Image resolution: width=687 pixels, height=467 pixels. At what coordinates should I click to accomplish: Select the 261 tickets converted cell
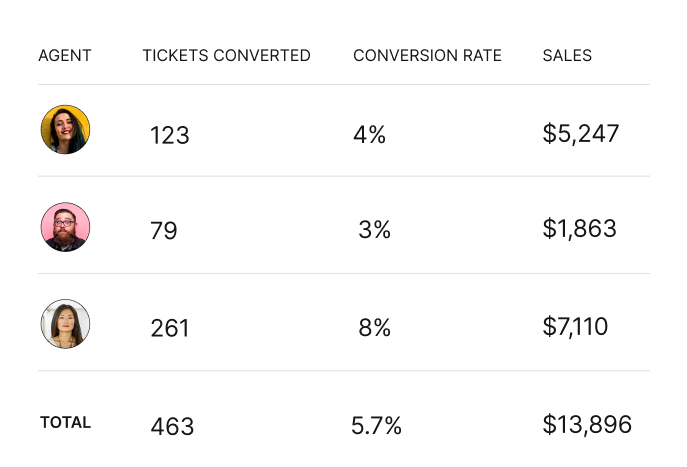click(170, 328)
